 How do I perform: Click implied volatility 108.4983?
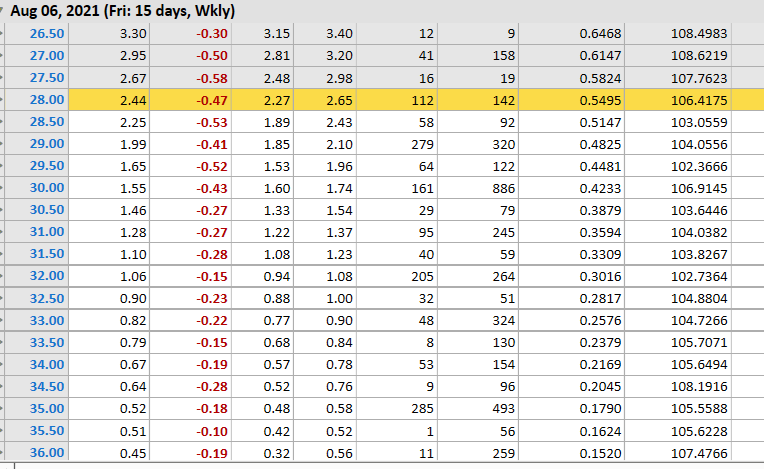tap(699, 34)
